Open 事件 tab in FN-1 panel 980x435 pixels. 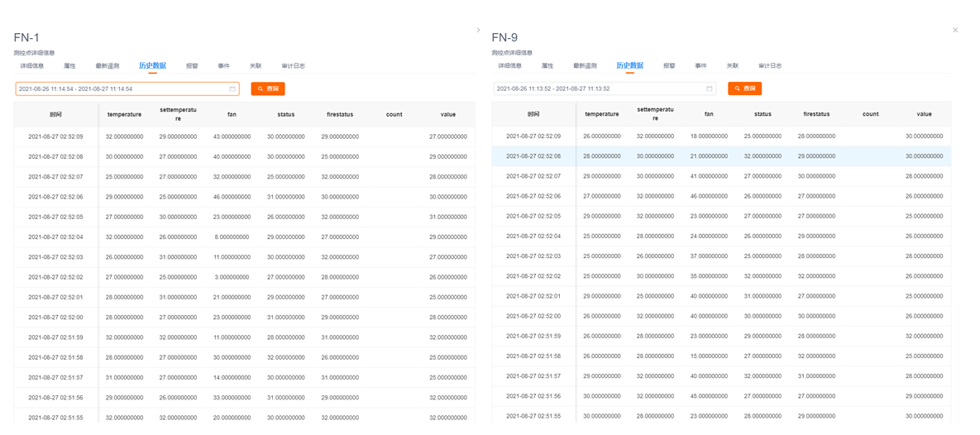tap(224, 65)
